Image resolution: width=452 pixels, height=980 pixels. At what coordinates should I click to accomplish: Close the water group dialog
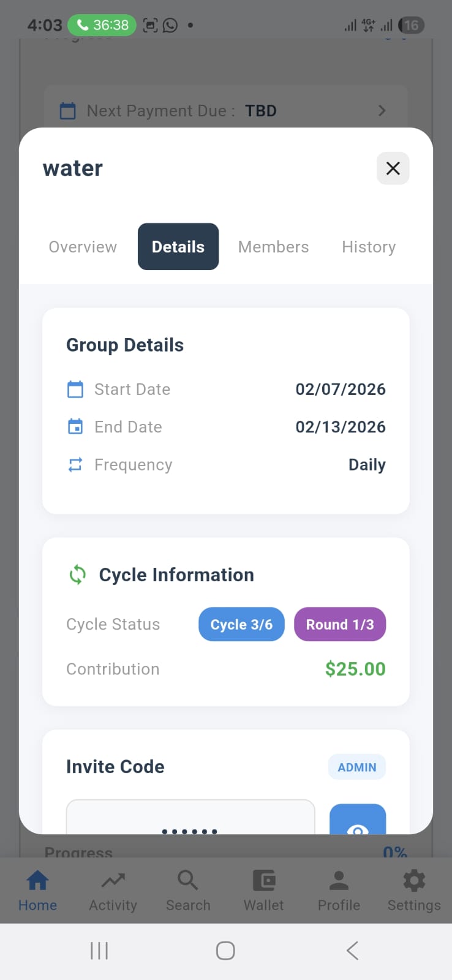point(393,168)
